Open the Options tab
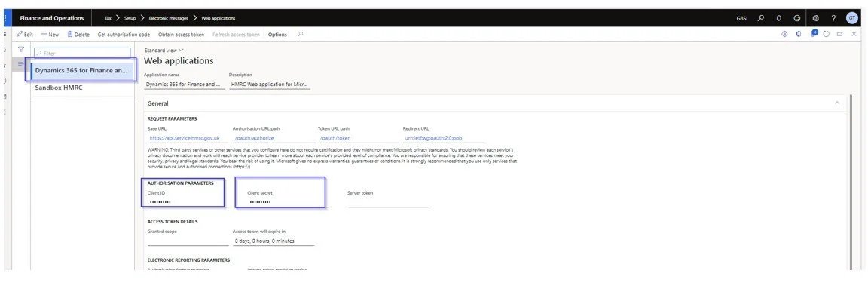This screenshot has width=868, height=292. (277, 35)
